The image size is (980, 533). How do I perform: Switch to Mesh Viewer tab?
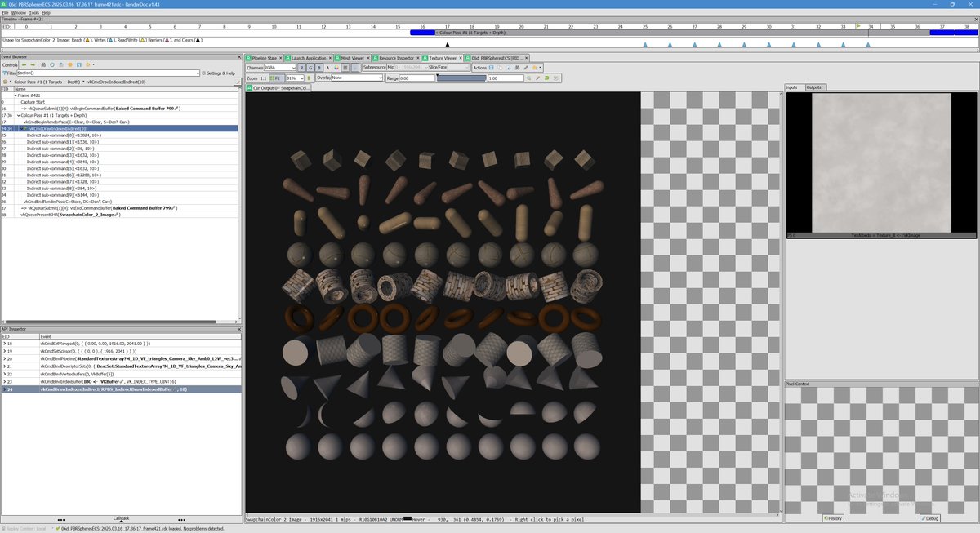pyautogui.click(x=353, y=58)
